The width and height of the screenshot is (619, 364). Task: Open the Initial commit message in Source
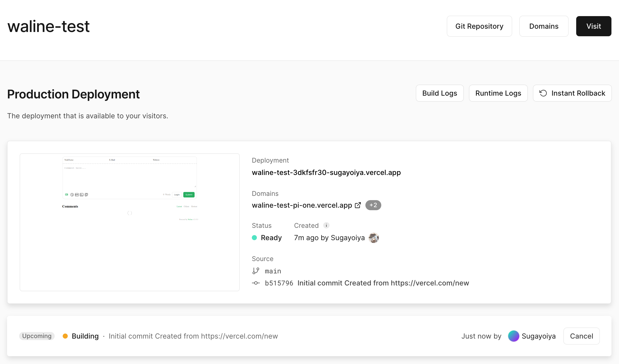point(383,283)
